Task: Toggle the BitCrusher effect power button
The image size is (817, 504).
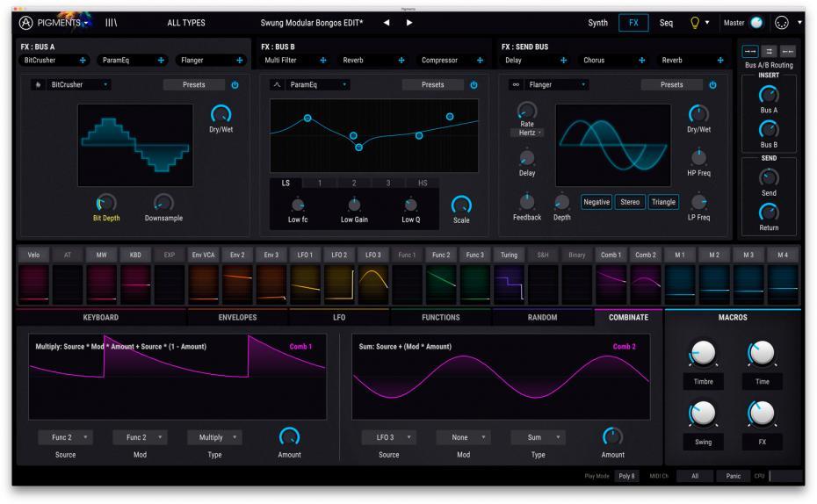Action: pyautogui.click(x=235, y=85)
